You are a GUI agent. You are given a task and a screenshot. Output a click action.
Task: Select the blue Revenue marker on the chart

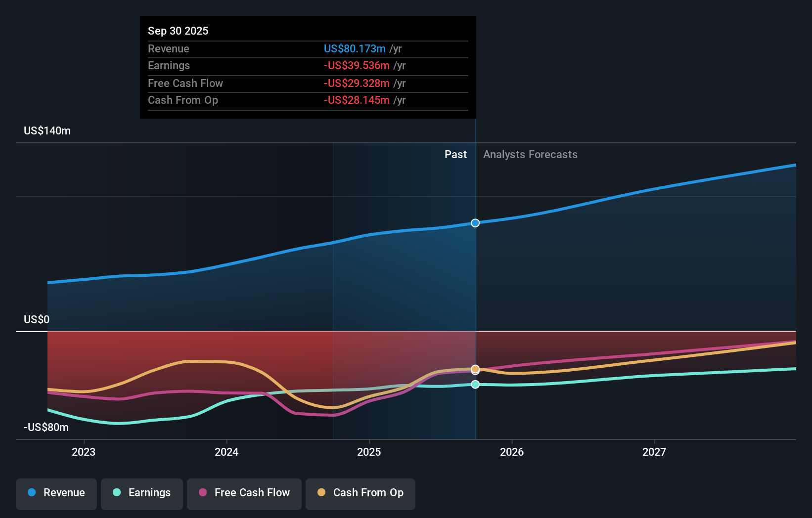pos(475,223)
